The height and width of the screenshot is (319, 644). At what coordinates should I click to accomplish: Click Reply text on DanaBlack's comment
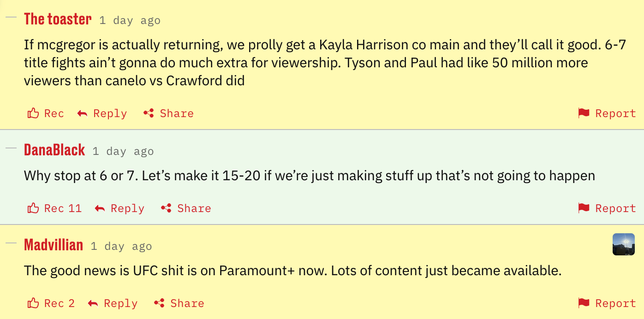point(127,208)
